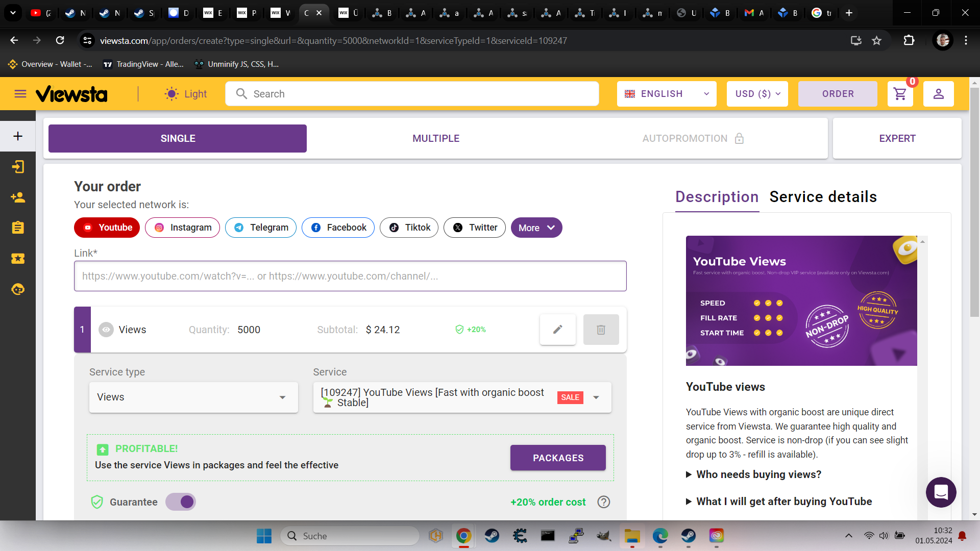This screenshot has height=551, width=980.
Task: Click the question mark help icon near order cost
Action: [603, 502]
